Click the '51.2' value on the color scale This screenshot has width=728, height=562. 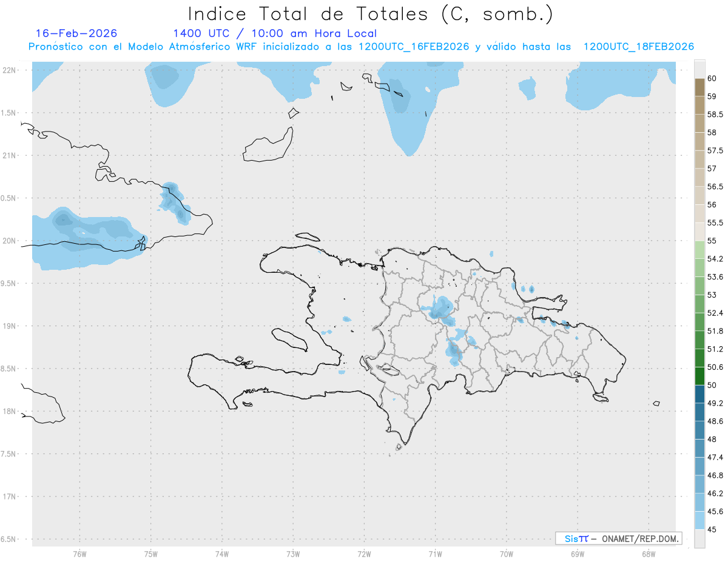point(715,349)
